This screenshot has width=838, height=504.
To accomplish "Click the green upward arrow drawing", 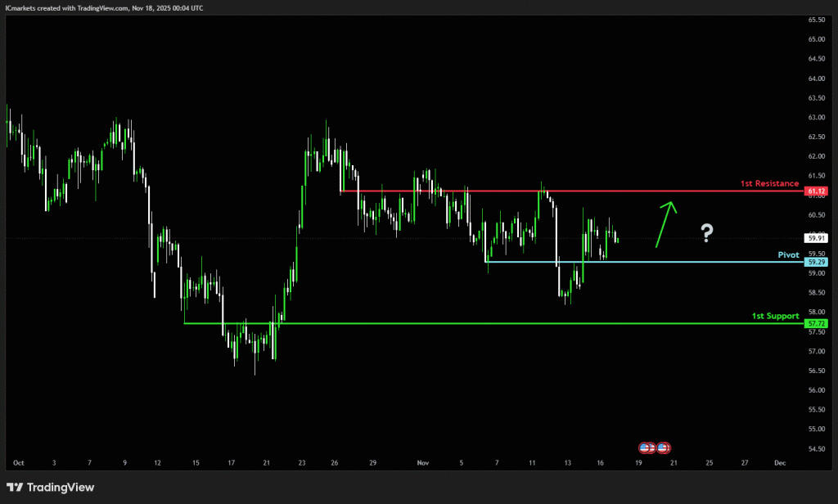I will 665,223.
